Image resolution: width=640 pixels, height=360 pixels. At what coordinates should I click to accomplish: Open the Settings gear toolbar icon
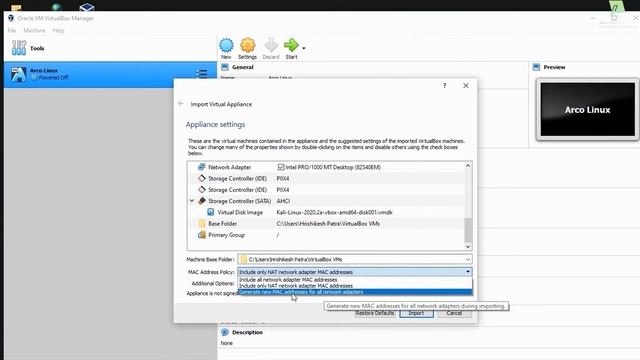tap(247, 45)
